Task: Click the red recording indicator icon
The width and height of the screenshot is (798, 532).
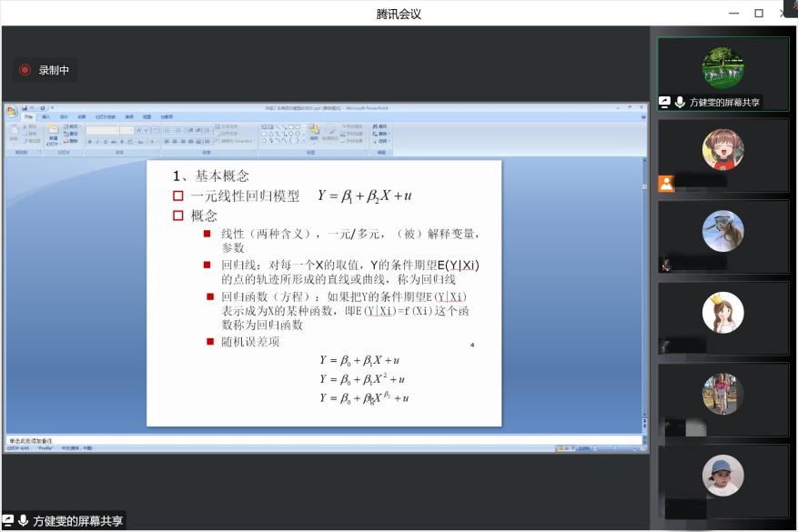Action: pyautogui.click(x=25, y=70)
